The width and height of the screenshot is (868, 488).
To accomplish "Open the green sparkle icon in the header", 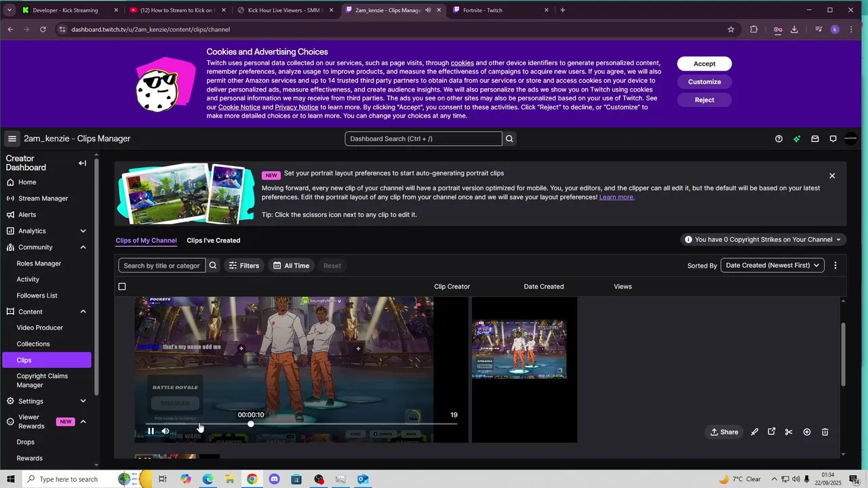I will [x=797, y=139].
